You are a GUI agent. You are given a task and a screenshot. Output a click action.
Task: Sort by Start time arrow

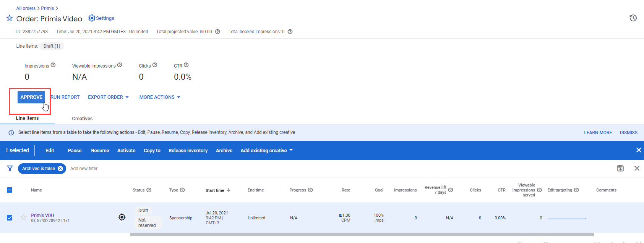point(229,190)
